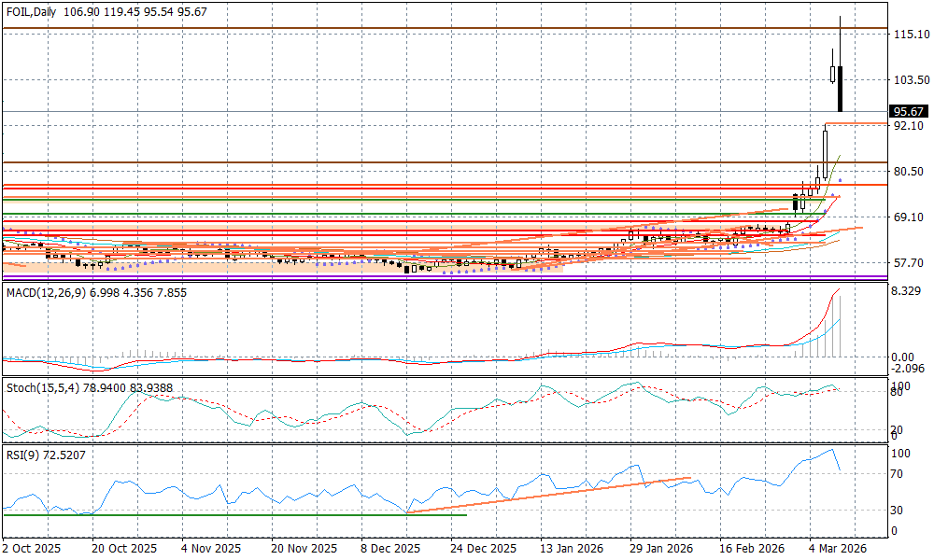Image resolution: width=934 pixels, height=560 pixels.
Task: Click the 115.10 price axis label
Action: point(909,35)
